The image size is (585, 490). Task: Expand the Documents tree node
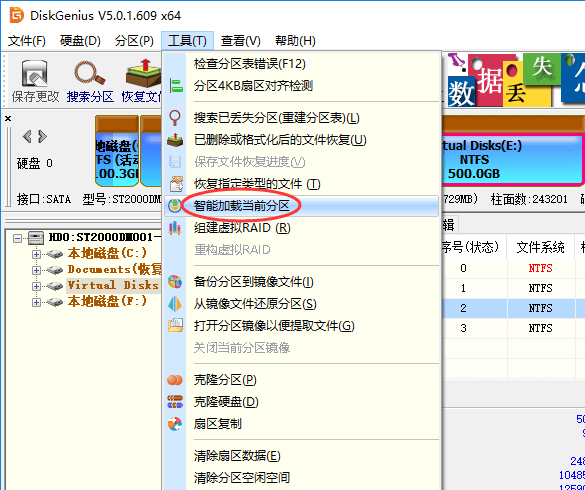36,270
